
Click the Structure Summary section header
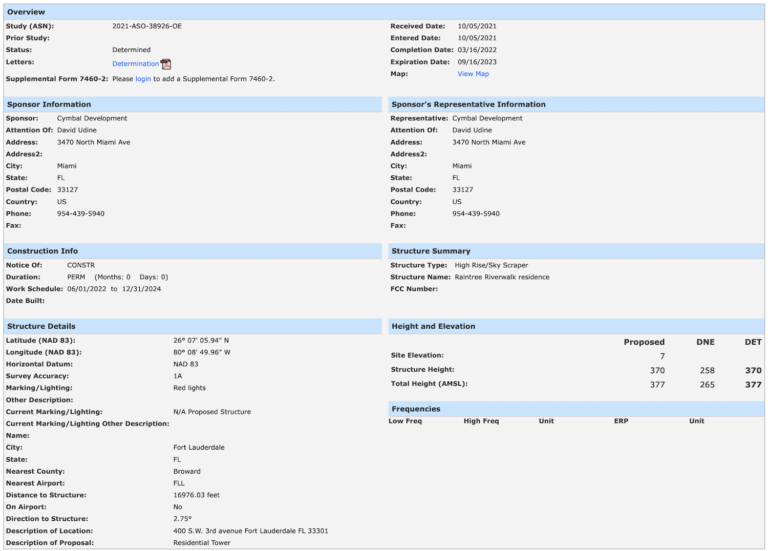576,251
